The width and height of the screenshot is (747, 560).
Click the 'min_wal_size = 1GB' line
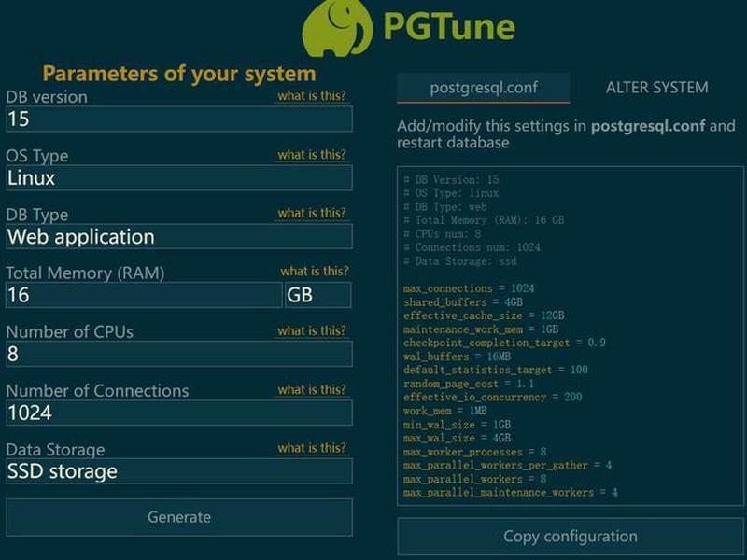pyautogui.click(x=457, y=425)
